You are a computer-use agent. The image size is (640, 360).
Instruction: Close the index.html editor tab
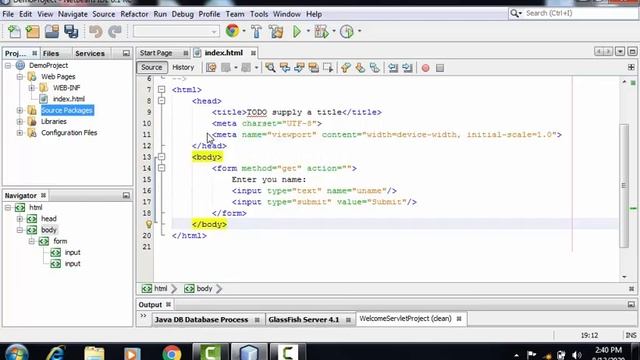(253, 53)
